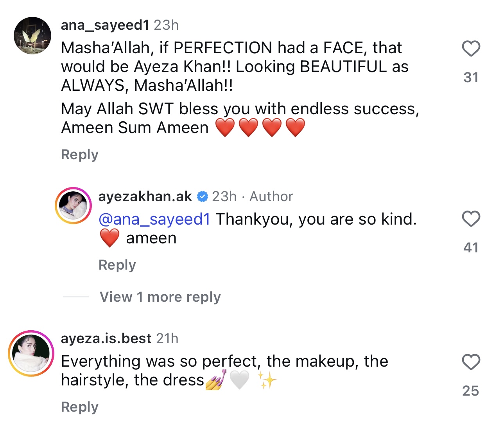Open ana_sayeed1's profile picture
The width and height of the screenshot is (504, 423).
click(32, 36)
